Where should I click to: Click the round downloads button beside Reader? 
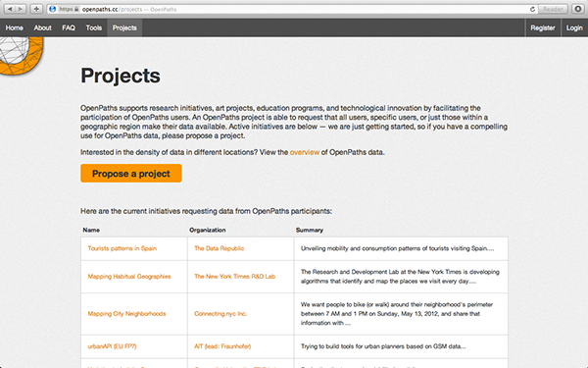[x=578, y=9]
